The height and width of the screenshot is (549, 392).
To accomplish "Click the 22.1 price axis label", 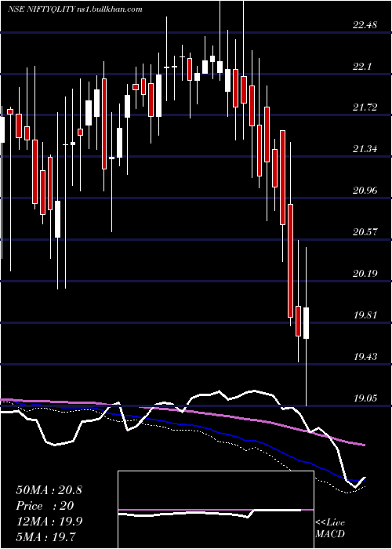I will pos(362,67).
